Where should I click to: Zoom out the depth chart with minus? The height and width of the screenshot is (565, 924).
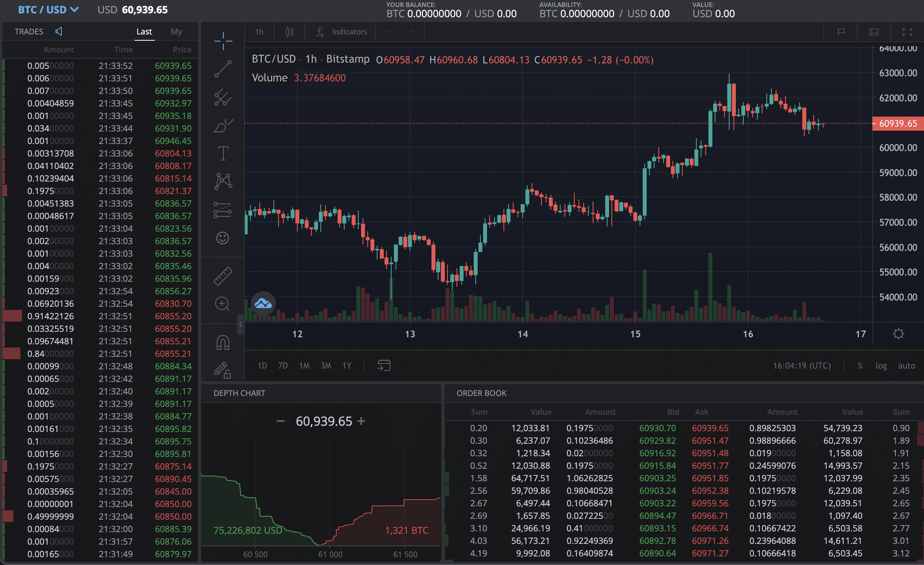click(280, 421)
